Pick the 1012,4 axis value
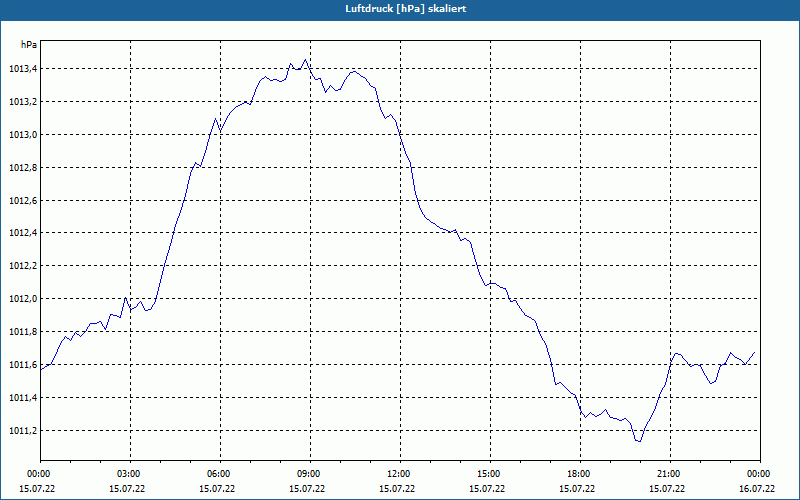Viewport: 800px width, 500px height. (x=23, y=233)
